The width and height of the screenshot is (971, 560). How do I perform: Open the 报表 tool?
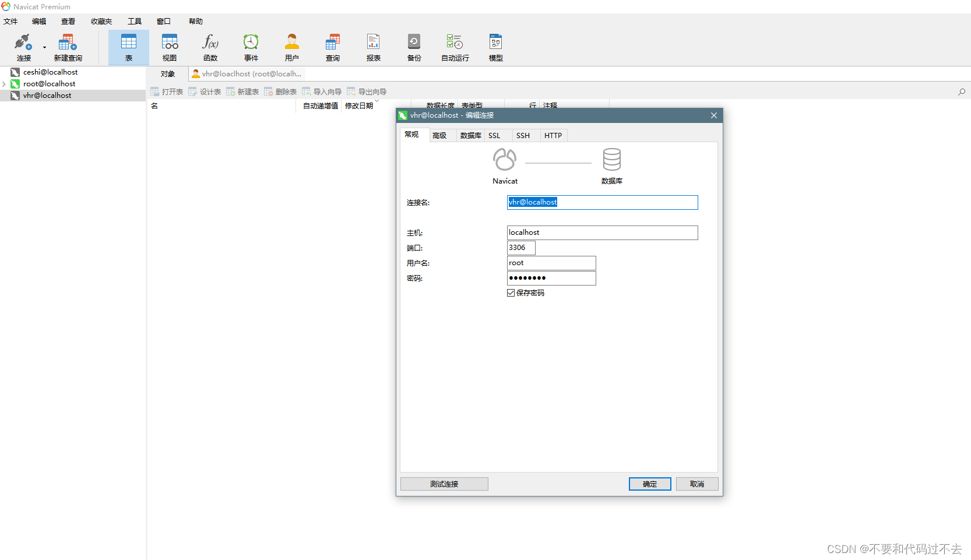[x=373, y=47]
